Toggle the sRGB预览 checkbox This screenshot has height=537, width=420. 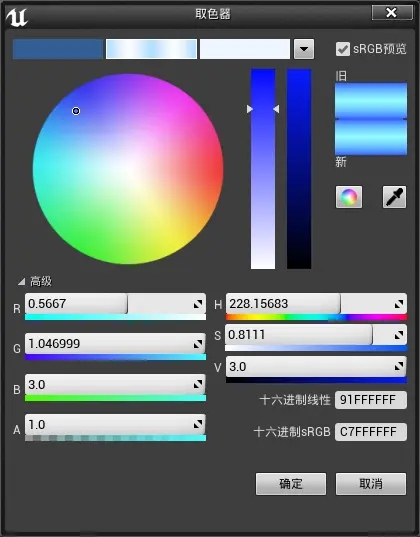(343, 49)
